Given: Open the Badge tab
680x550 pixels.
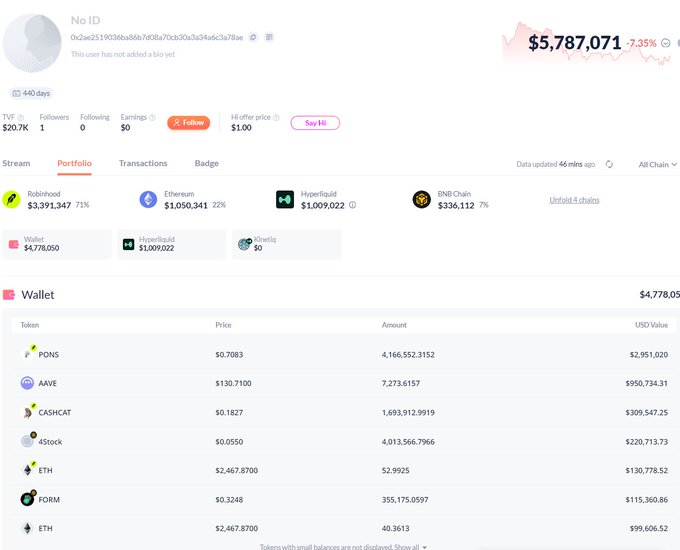Looking at the screenshot, I should pos(207,164).
